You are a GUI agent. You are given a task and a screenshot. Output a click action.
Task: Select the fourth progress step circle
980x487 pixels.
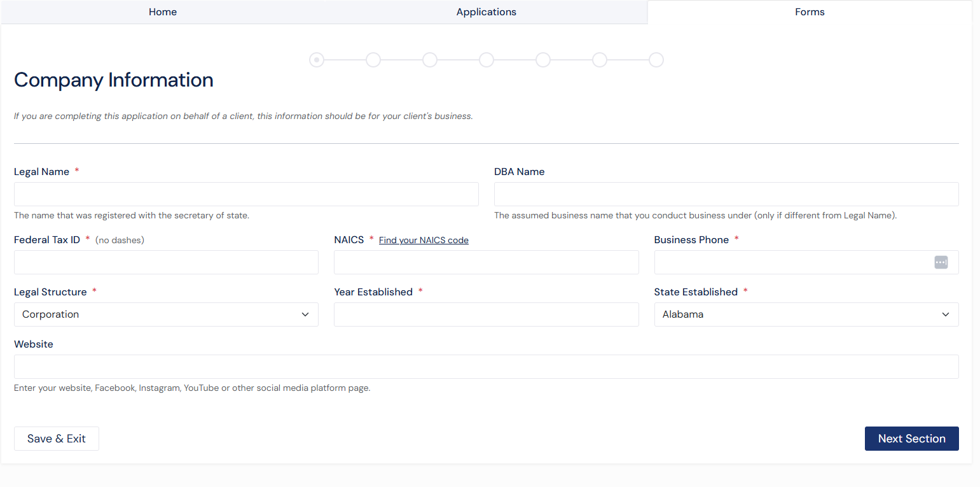point(487,60)
